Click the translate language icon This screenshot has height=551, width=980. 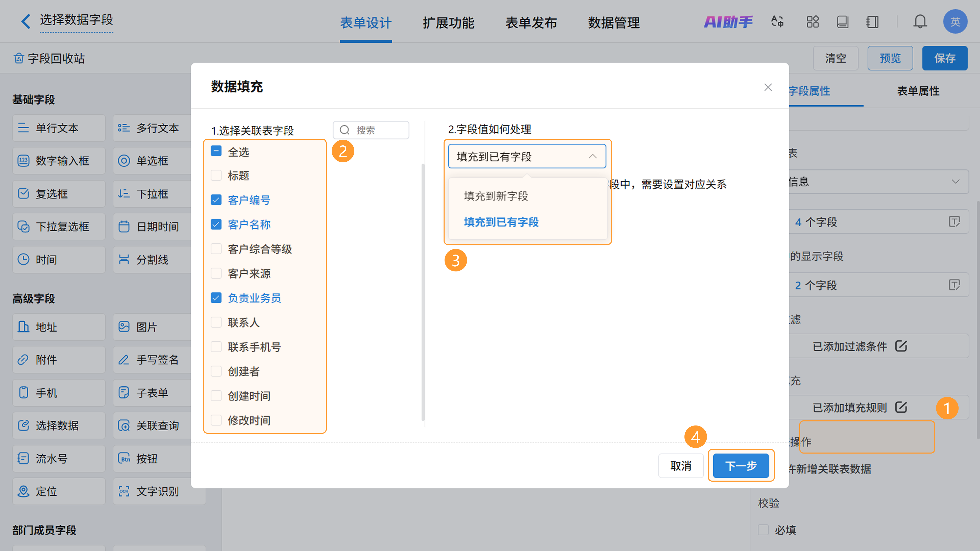(777, 22)
